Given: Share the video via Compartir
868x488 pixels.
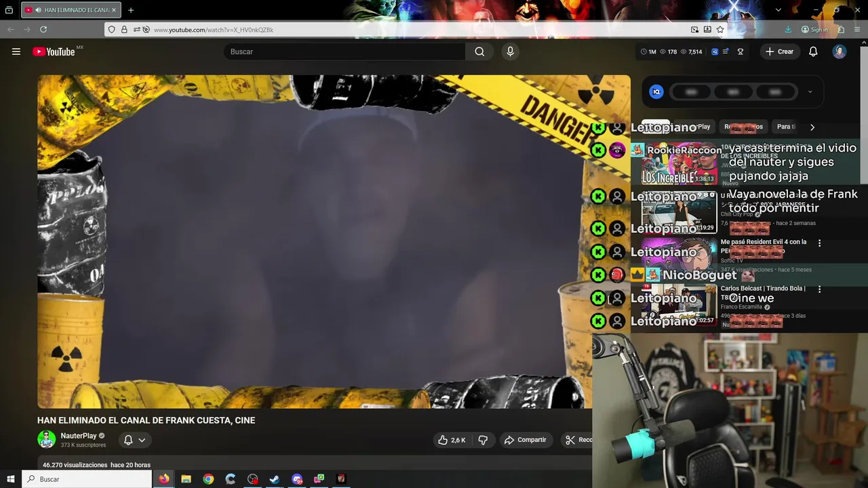Looking at the screenshot, I should (x=526, y=440).
